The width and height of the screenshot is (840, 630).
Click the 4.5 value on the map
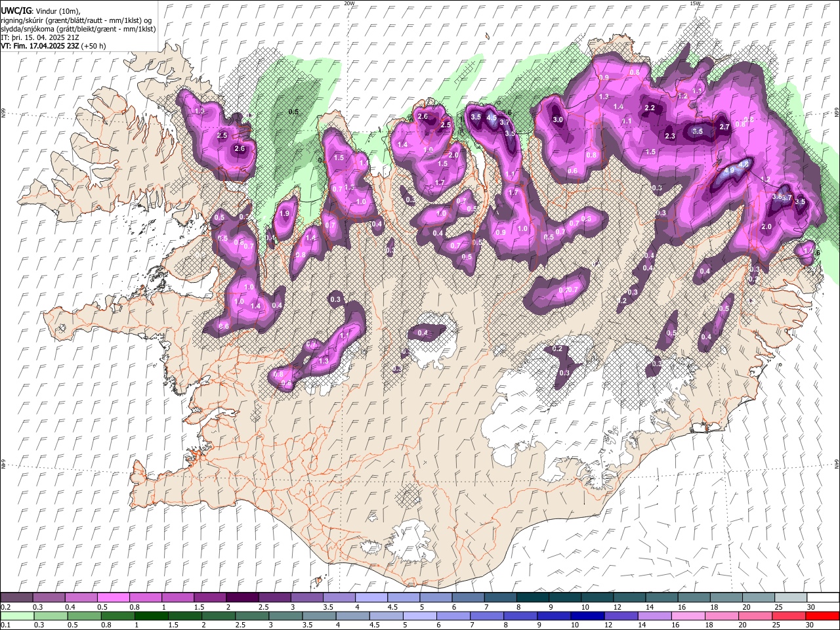[x=490, y=117]
